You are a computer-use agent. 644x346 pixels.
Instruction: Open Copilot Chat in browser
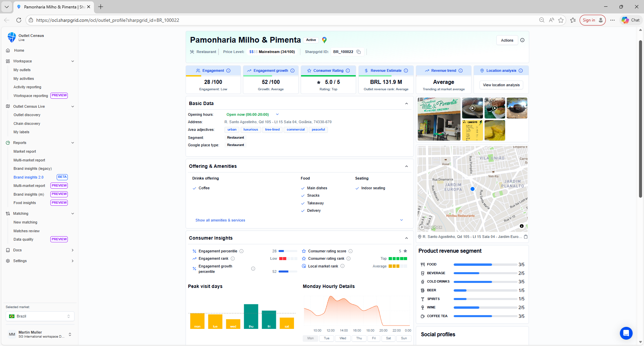click(x=631, y=20)
